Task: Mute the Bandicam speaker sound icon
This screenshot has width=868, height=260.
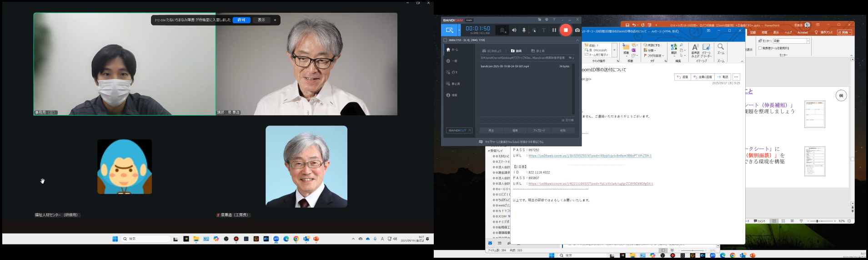Action: (514, 30)
